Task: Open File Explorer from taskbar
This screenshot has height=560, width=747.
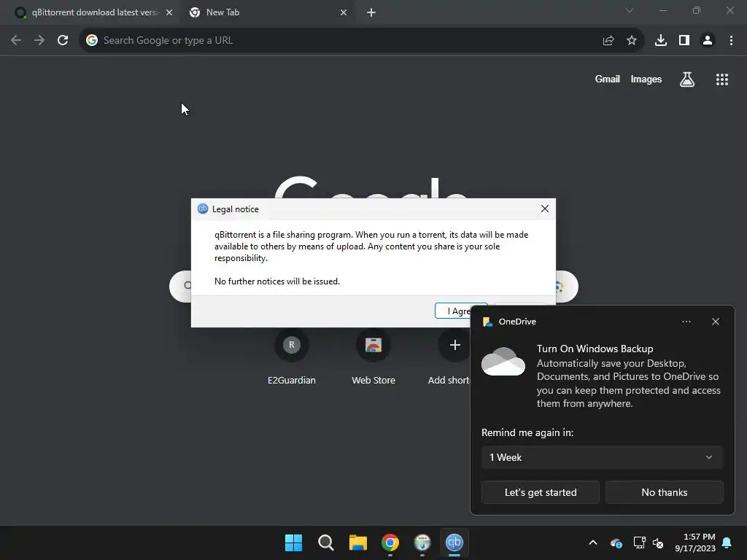Action: (x=357, y=542)
